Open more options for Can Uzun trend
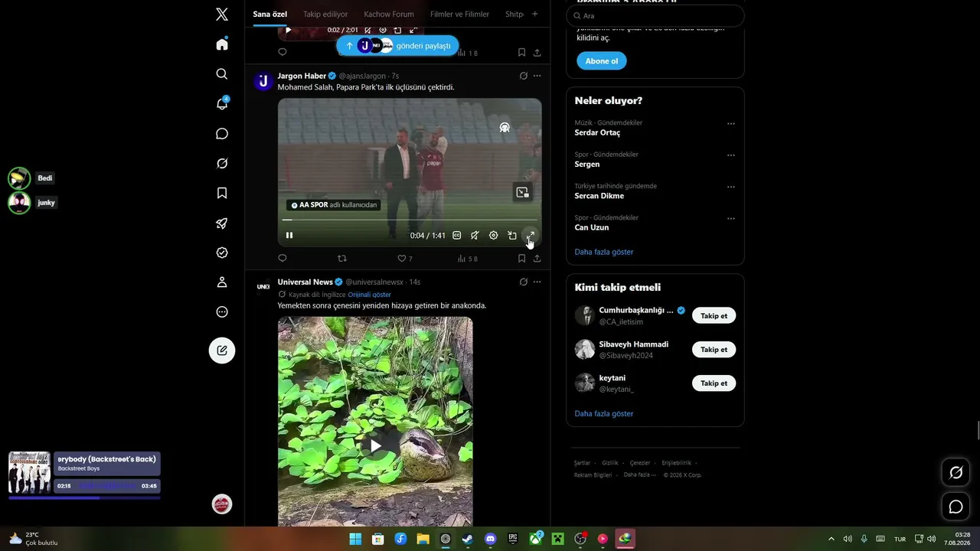Screen dimensions: 980x551 (731, 218)
